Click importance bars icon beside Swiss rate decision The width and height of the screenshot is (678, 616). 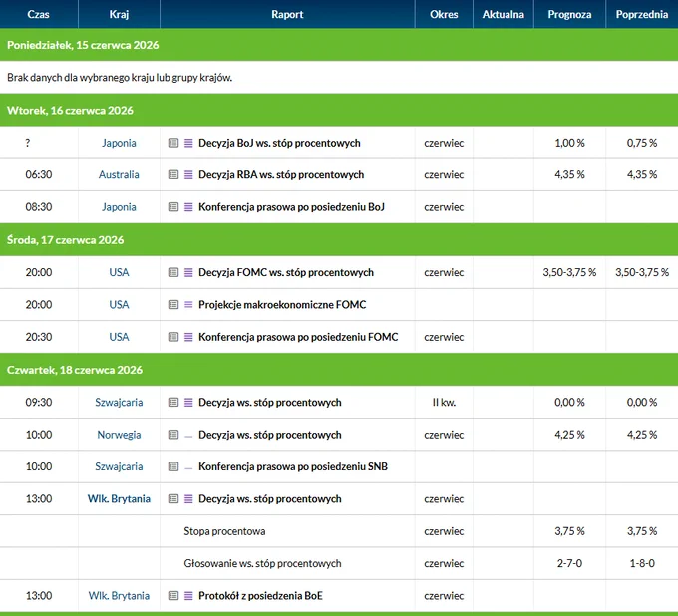coord(188,403)
